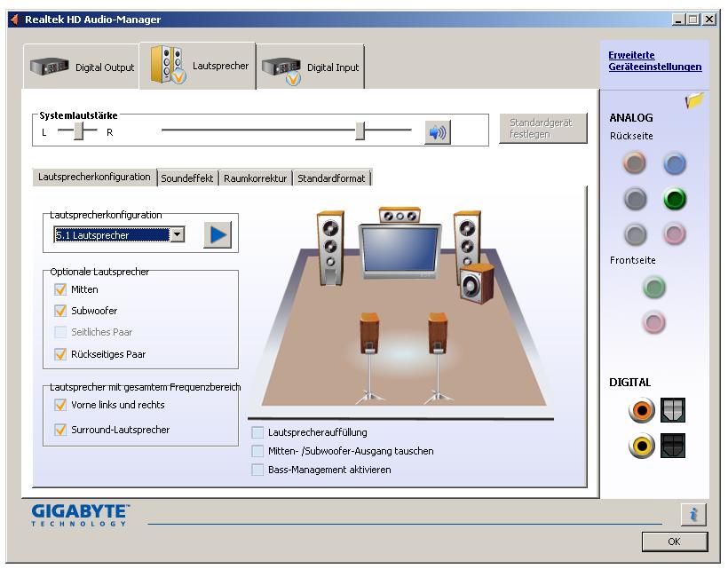The height and width of the screenshot is (577, 728).
Task: Uncheck the Subwoofer checkbox
Action: (60, 311)
